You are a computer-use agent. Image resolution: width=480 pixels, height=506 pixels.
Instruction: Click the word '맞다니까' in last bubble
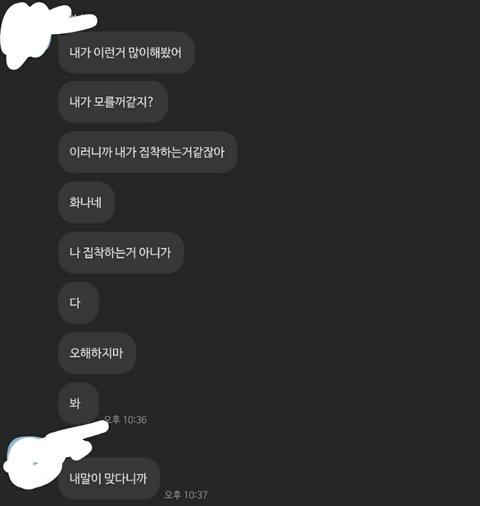coord(126,478)
